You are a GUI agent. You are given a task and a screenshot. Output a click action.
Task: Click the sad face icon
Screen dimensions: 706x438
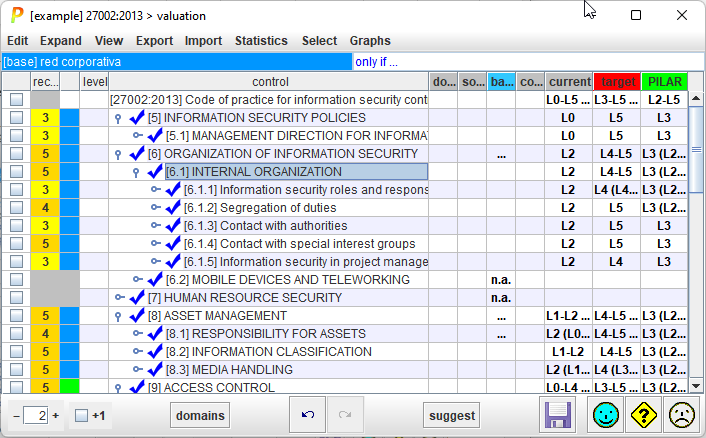682,415
